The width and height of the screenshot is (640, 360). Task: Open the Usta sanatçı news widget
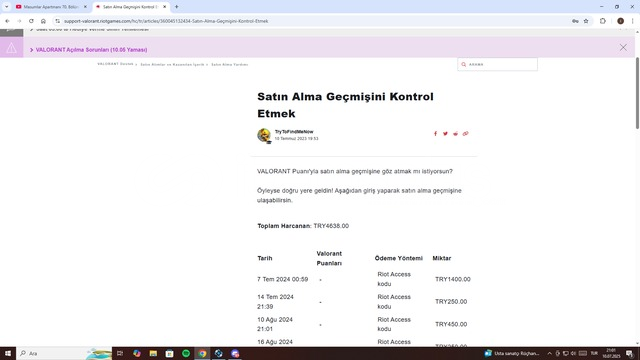click(512, 353)
